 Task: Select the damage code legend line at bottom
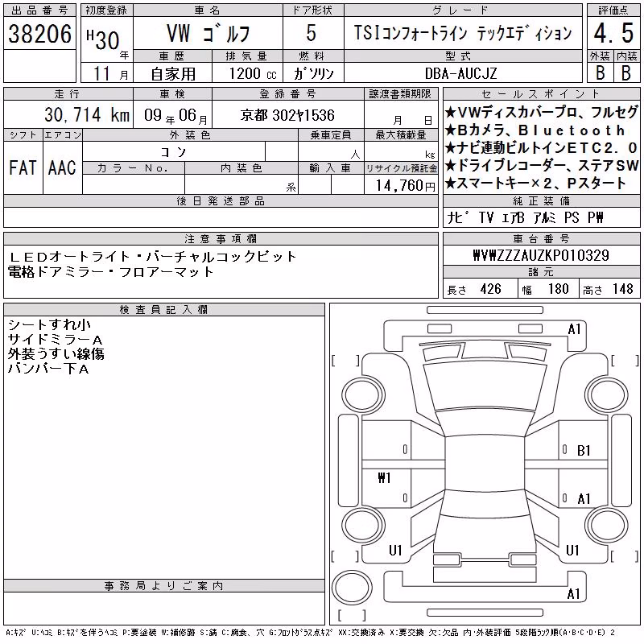[311, 633]
